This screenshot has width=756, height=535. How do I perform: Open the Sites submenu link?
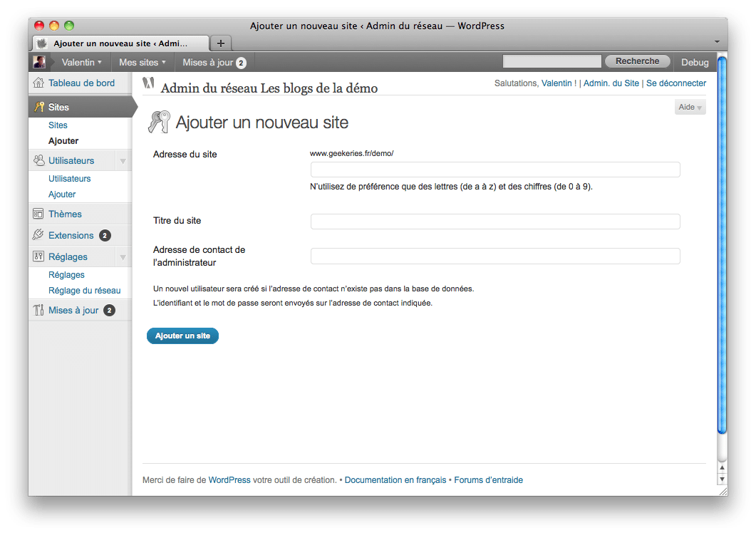(x=58, y=125)
